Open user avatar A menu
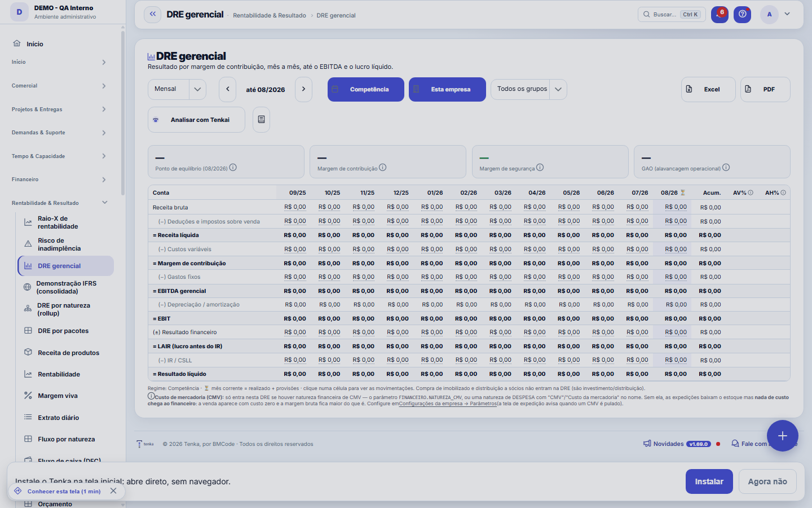Image resolution: width=812 pixels, height=508 pixels. click(x=769, y=14)
